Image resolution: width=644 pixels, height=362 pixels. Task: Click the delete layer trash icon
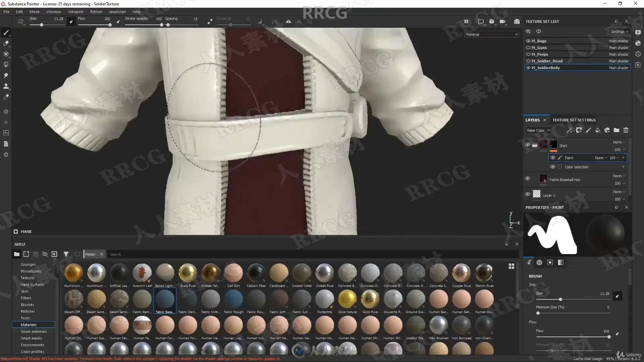point(626,130)
